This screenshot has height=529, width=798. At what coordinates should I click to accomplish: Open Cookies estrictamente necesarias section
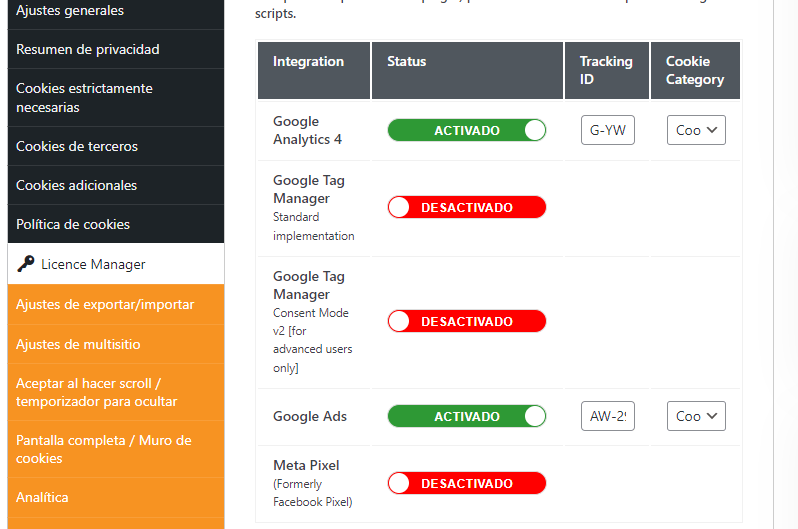click(x=116, y=98)
